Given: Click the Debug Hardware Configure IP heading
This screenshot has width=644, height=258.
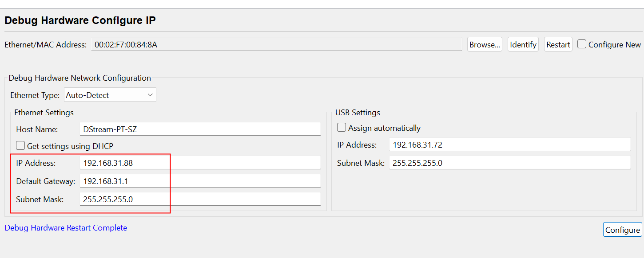Looking at the screenshot, I should tap(80, 20).
